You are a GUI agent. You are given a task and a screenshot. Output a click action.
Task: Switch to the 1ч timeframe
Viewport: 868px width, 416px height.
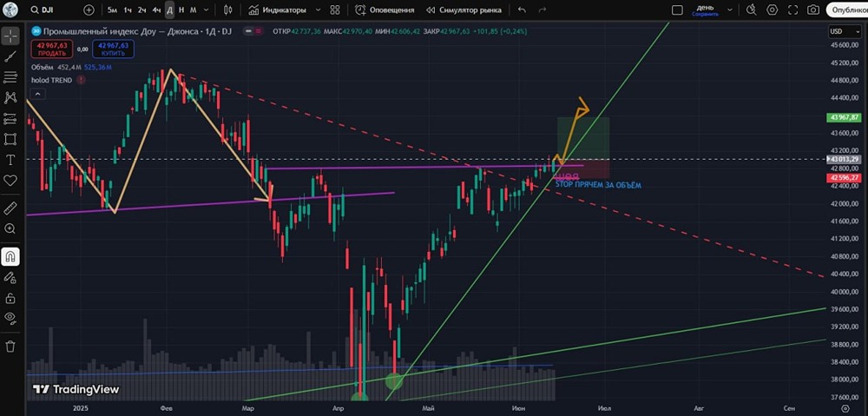(128, 10)
